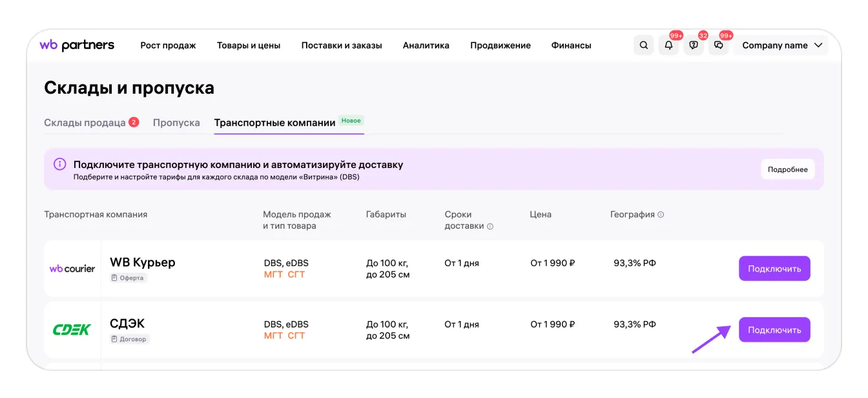Open Рост продаж menu
Viewport: 868px width, 398px height.
[168, 45]
